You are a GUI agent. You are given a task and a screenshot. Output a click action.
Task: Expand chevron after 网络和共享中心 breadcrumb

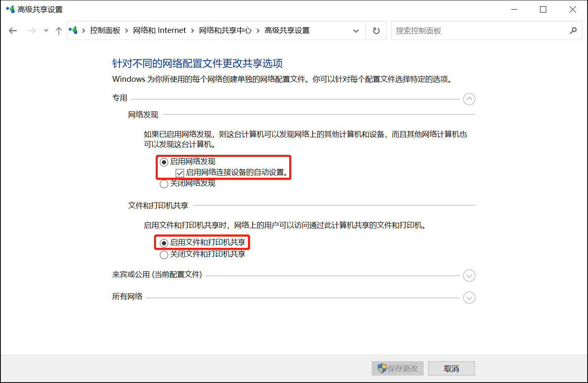point(258,30)
